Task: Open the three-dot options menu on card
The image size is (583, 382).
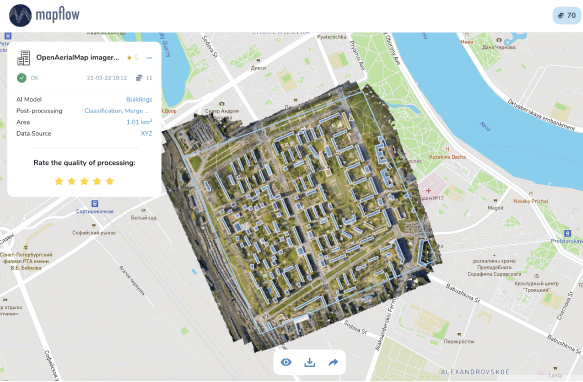Action: coord(149,58)
